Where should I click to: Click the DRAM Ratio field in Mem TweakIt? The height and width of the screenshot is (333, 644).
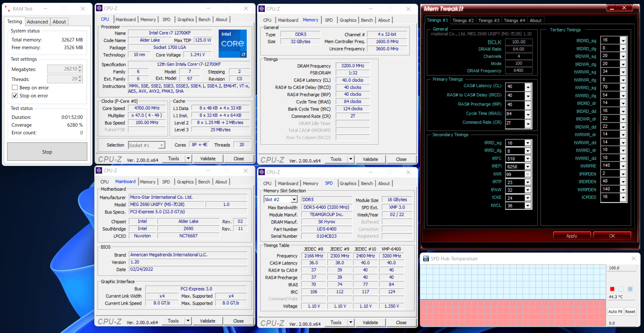(519, 49)
